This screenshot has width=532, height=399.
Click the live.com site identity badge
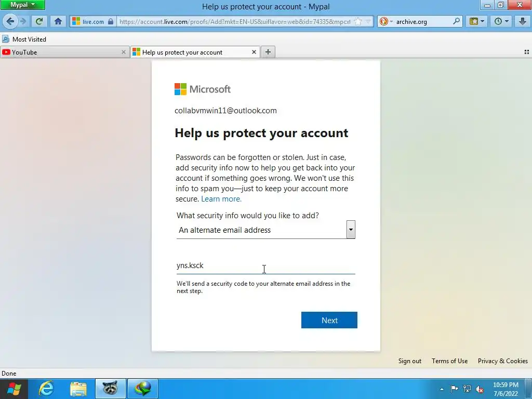click(x=93, y=21)
